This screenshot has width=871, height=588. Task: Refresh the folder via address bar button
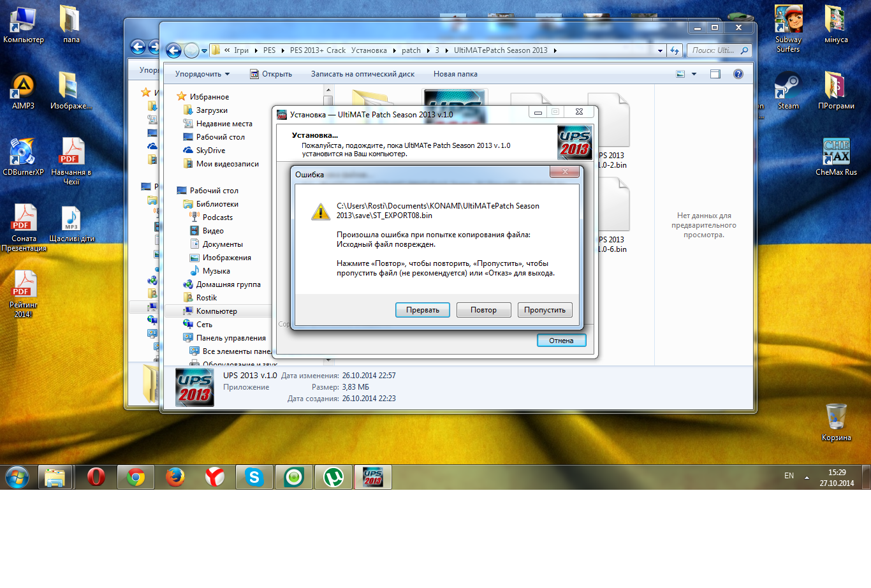click(675, 50)
